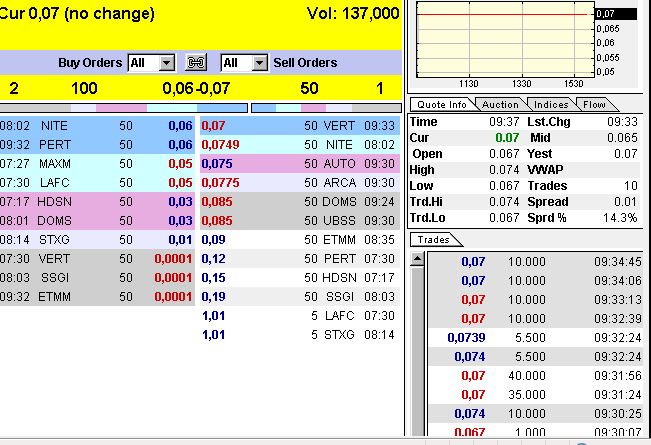This screenshot has height=445, width=651.
Task: Open the Buy Orders filter dropdown
Action: [x=167, y=63]
